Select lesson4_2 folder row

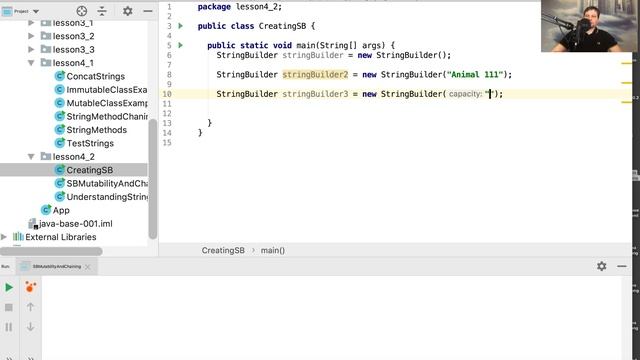click(x=73, y=157)
